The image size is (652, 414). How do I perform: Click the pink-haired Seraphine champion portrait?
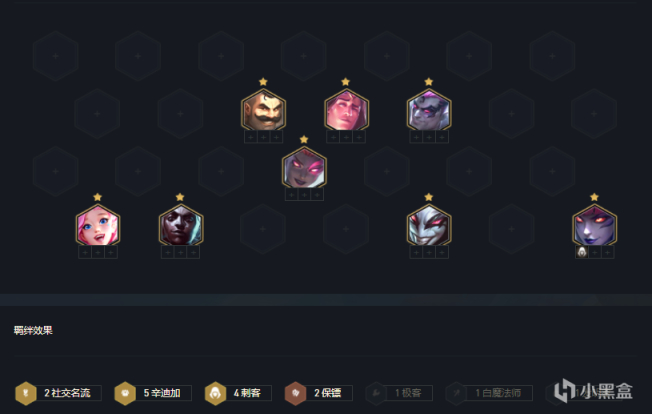pyautogui.click(x=98, y=225)
